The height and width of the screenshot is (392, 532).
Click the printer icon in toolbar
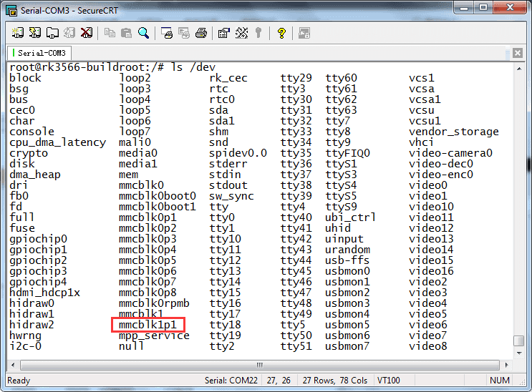[201, 33]
